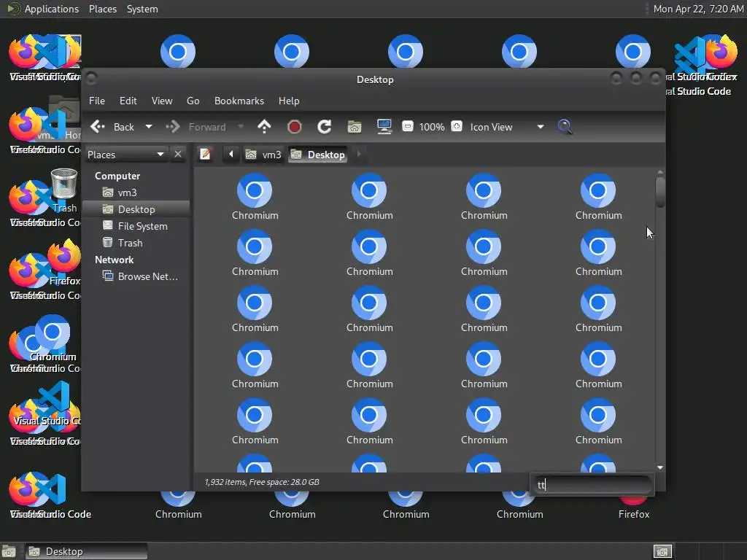Open the Places side pane dropdown

(125, 155)
